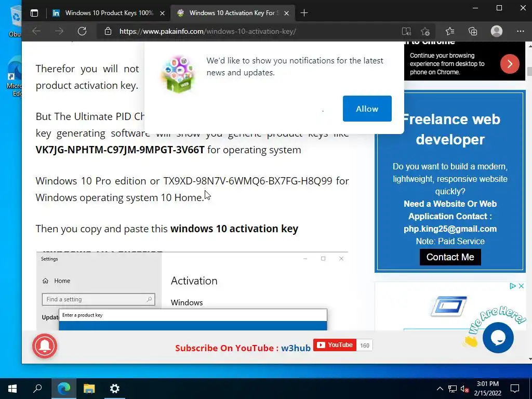Screen dimensions: 532x399
Task: Open the Action Center notifications
Action: pos(515,389)
